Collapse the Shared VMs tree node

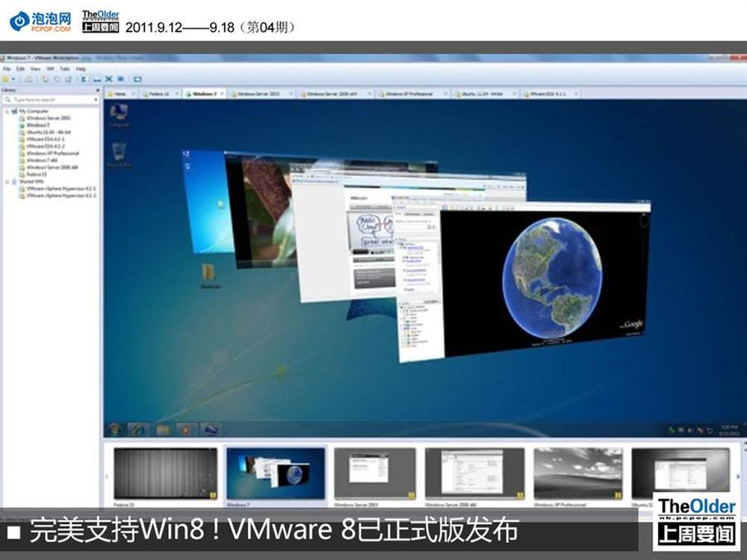tap(7, 182)
